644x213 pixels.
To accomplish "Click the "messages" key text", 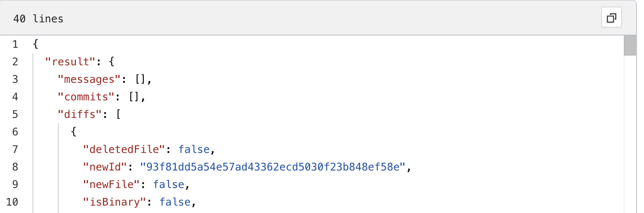I will click(89, 79).
